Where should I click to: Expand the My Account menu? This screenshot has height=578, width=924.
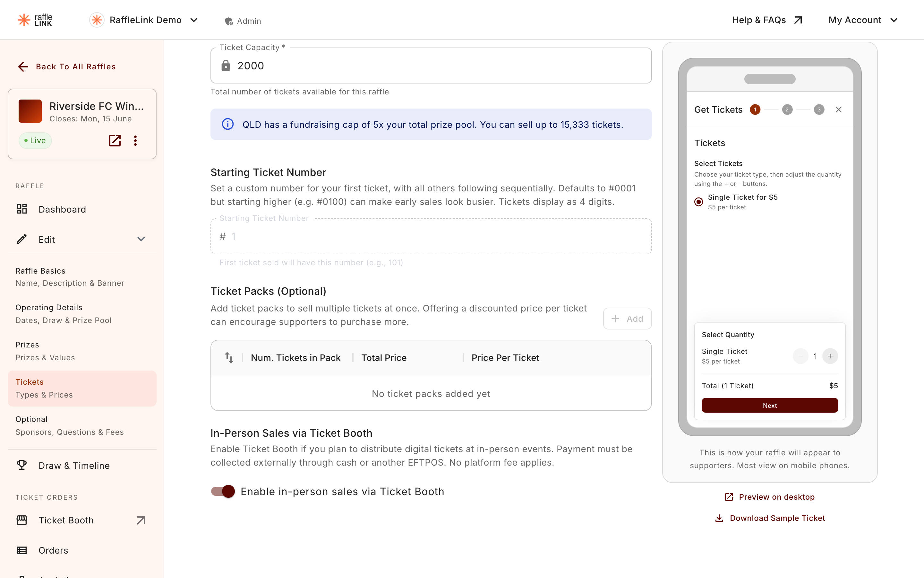click(862, 20)
